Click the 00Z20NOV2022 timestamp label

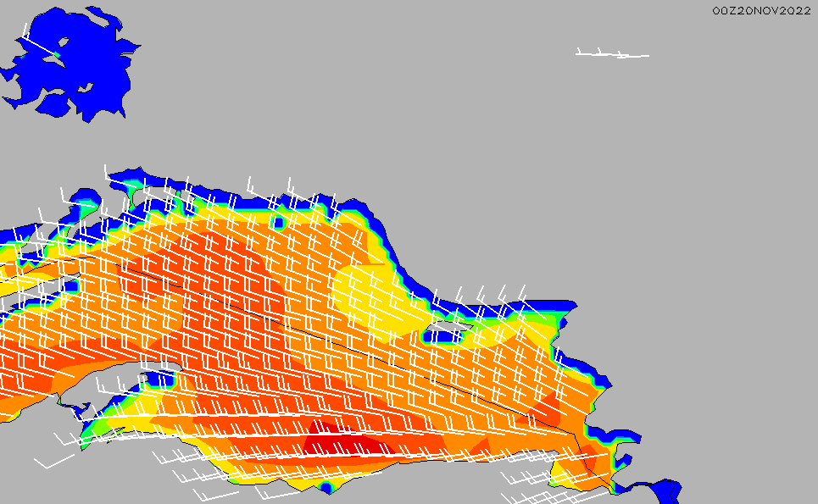coord(761,10)
